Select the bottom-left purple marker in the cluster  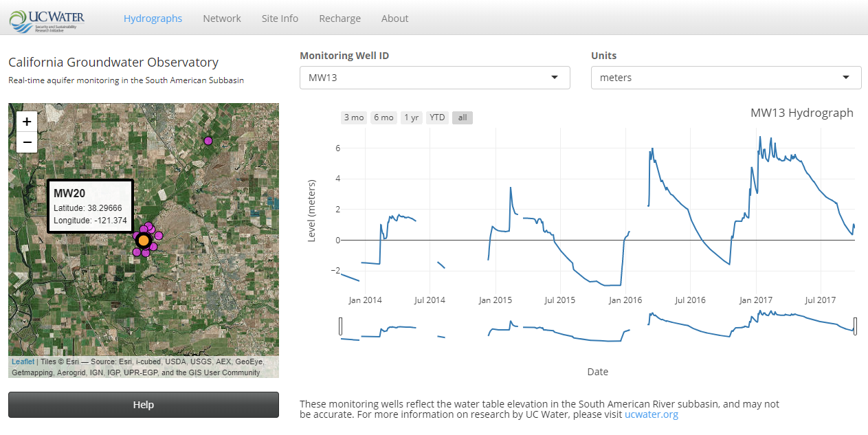pos(137,252)
